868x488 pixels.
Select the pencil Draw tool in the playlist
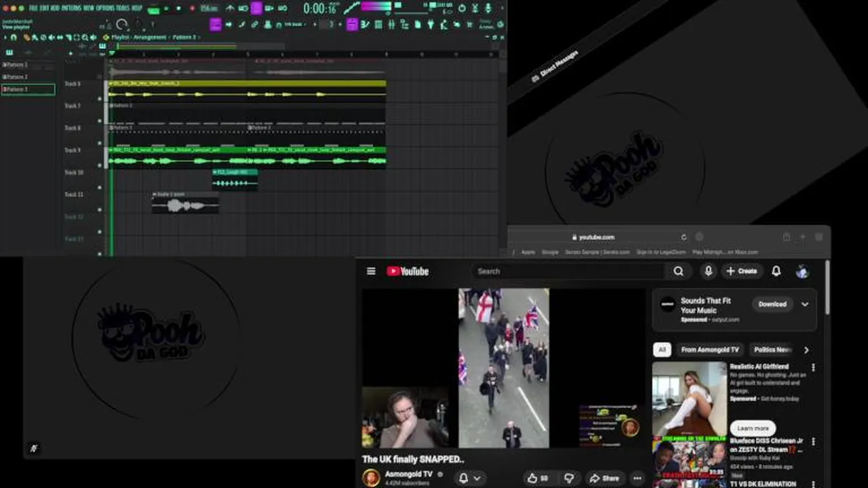[x=25, y=37]
